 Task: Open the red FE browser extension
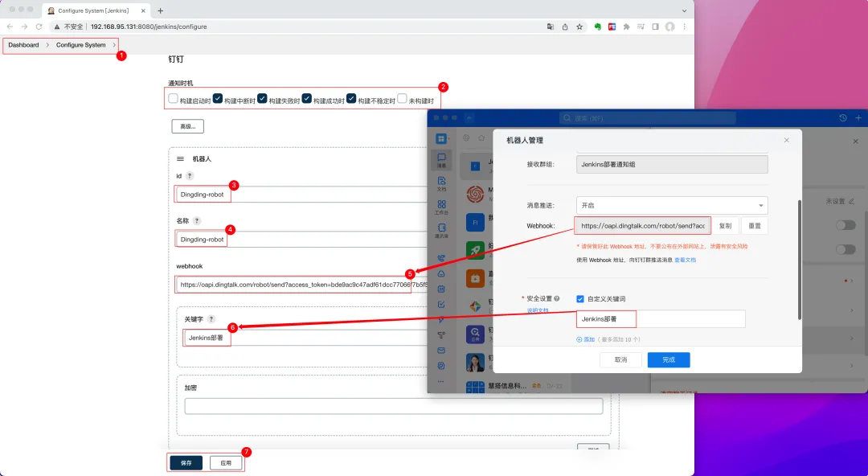(612, 27)
